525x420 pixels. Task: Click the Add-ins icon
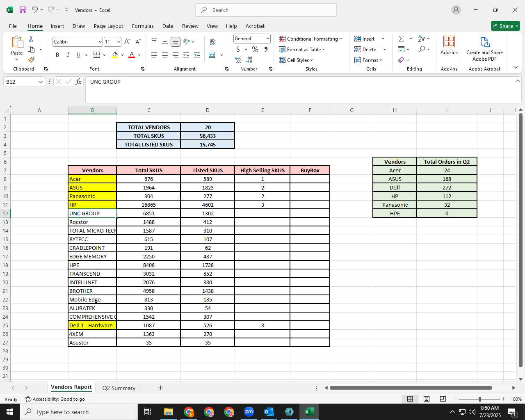click(x=449, y=45)
